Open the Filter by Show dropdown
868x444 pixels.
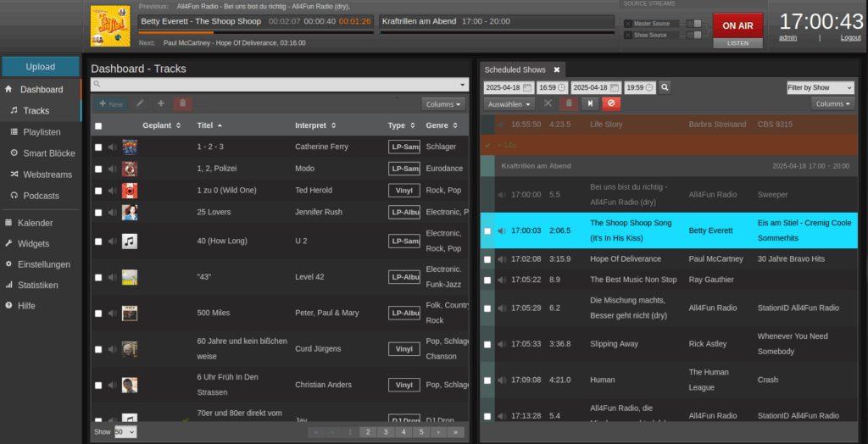821,87
